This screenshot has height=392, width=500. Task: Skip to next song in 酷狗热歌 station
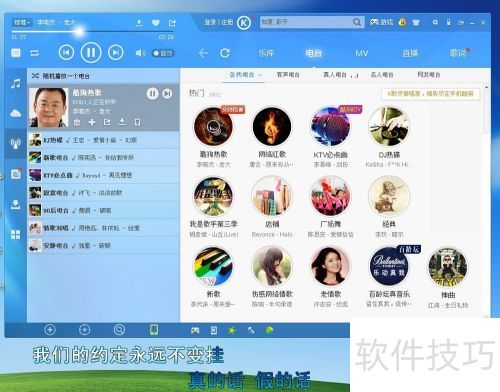167,94
